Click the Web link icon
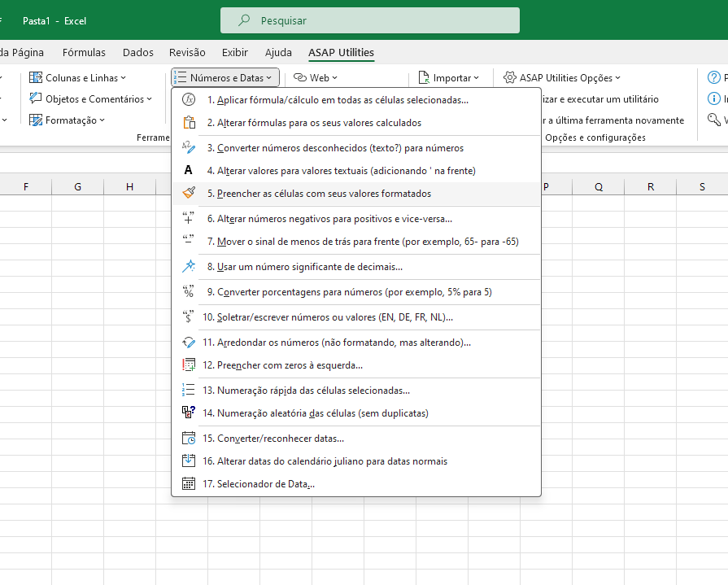 point(300,77)
